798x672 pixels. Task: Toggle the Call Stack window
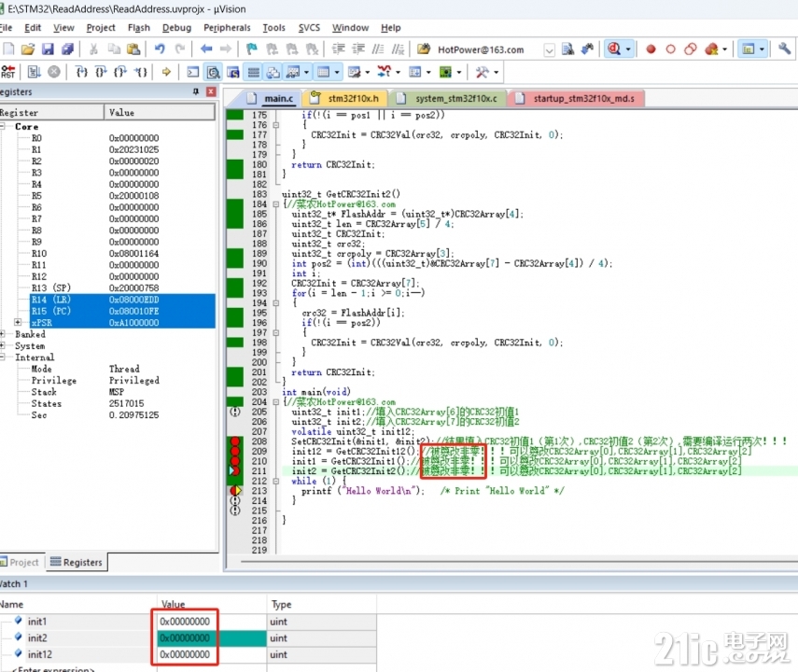click(x=273, y=72)
